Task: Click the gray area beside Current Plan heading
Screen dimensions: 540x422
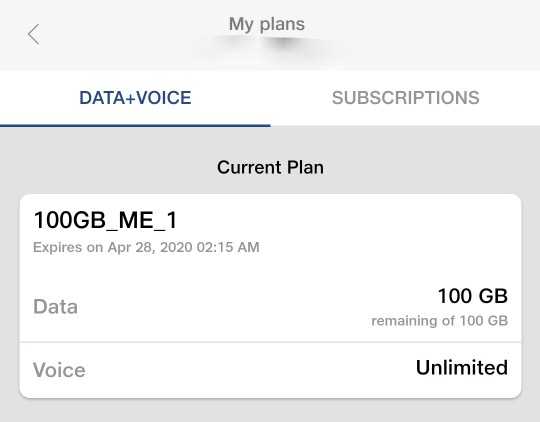Action: pyautogui.click(x=430, y=167)
